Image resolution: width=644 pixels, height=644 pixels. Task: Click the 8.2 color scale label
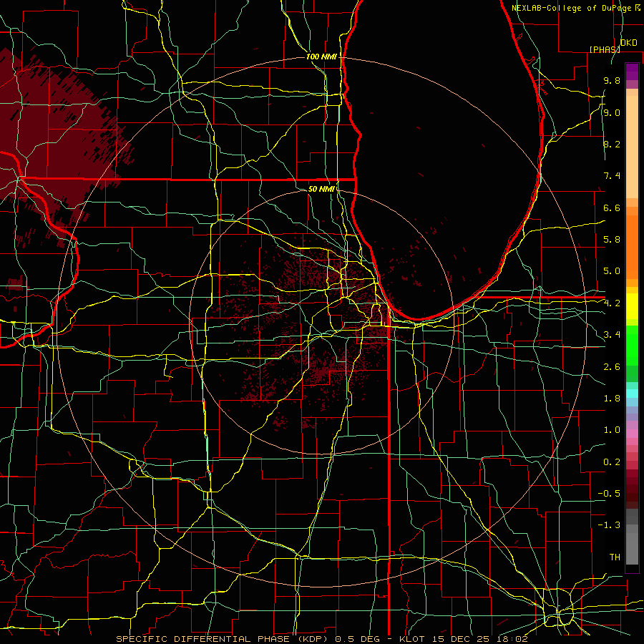click(612, 144)
